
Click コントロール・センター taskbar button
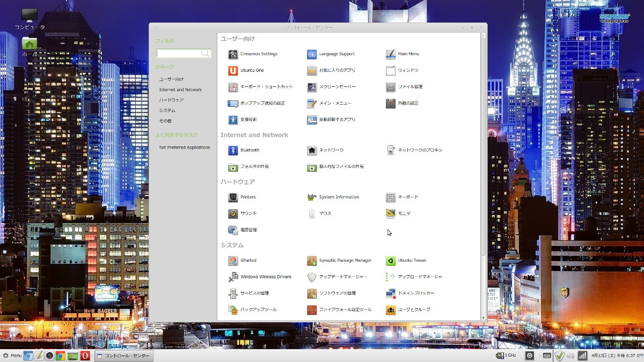point(124,356)
